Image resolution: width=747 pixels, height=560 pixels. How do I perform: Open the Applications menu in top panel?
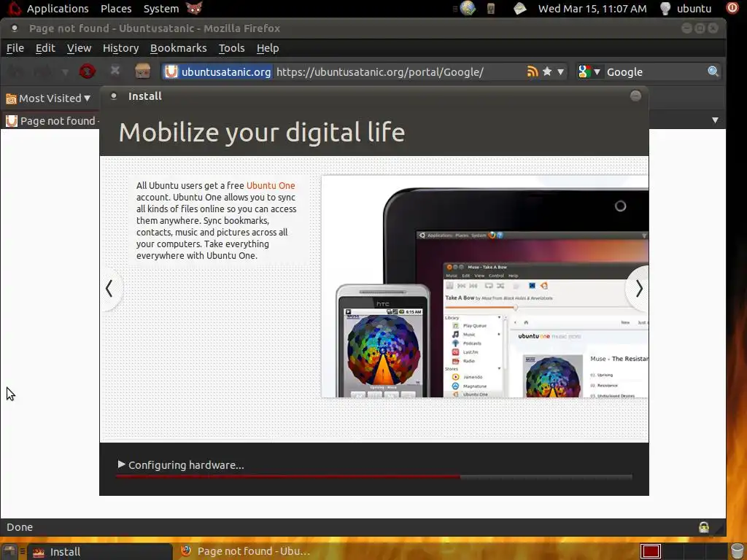pos(58,9)
